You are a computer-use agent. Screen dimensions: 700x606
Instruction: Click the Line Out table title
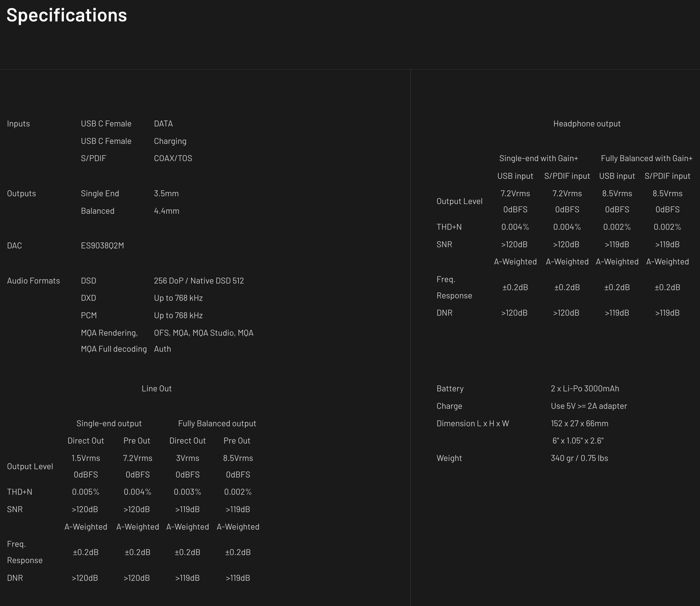157,389
